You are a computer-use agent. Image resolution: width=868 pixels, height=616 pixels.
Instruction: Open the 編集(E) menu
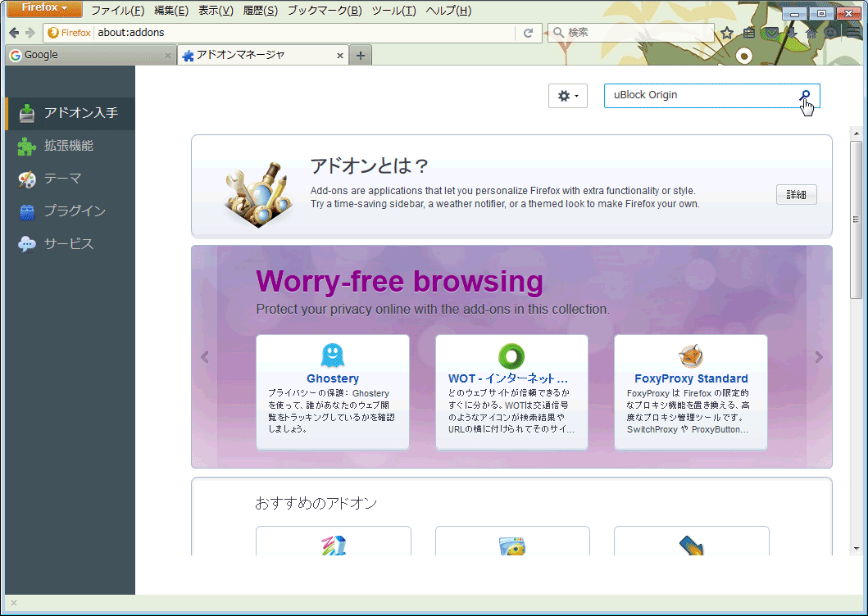pos(171,11)
